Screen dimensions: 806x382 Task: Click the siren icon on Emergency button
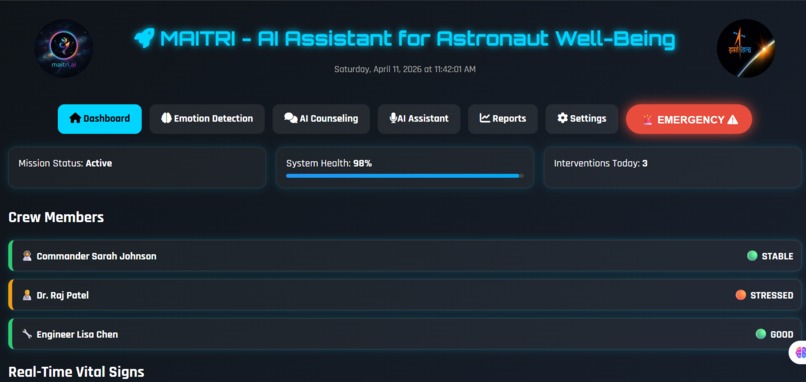pyautogui.click(x=647, y=119)
